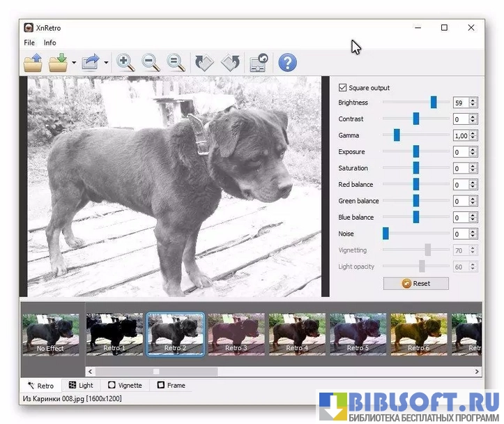Click the Zoom out magnifier icon
The image size is (504, 424).
tap(151, 63)
